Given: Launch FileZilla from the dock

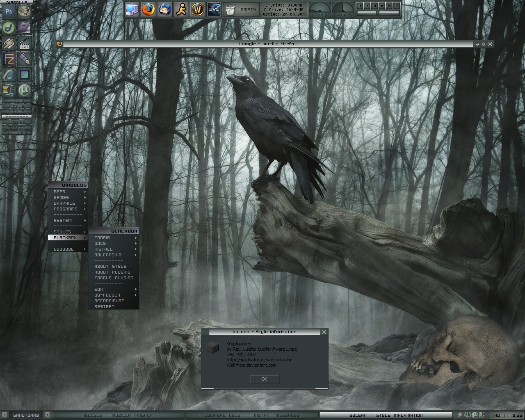Looking at the screenshot, I should pos(9,59).
